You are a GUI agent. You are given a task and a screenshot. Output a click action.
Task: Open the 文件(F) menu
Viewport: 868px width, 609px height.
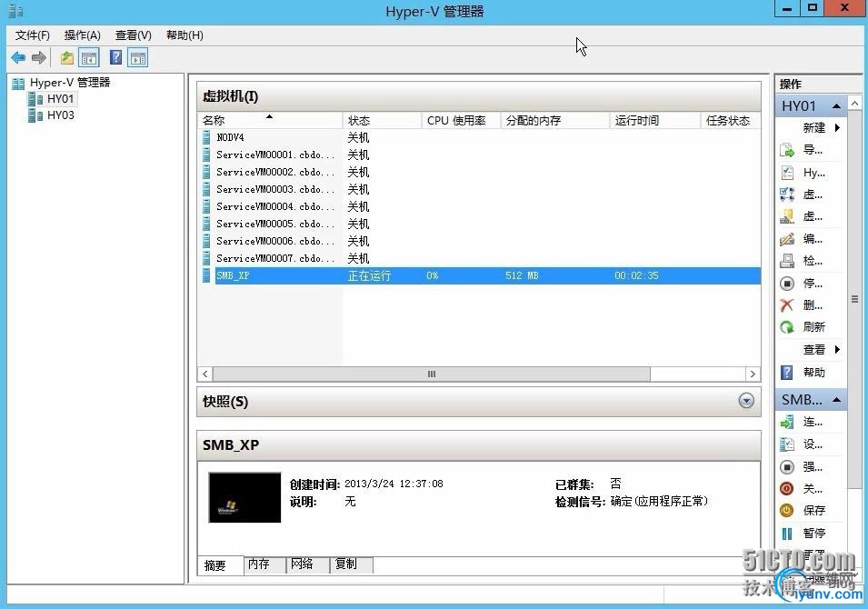[32, 35]
